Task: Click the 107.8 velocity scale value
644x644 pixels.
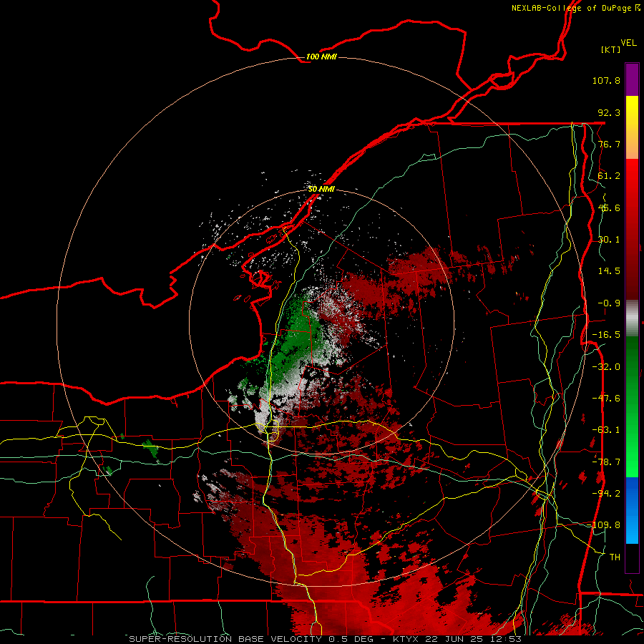Action: pyautogui.click(x=606, y=80)
